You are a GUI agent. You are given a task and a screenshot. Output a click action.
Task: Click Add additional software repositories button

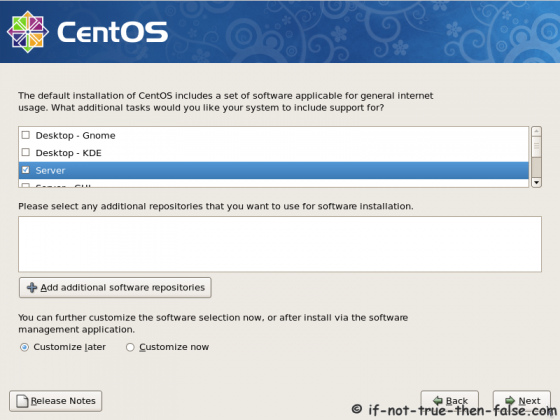point(115,288)
